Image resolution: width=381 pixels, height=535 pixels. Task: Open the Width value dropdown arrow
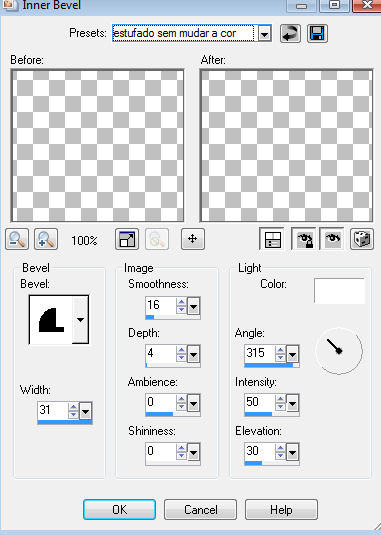click(85, 411)
